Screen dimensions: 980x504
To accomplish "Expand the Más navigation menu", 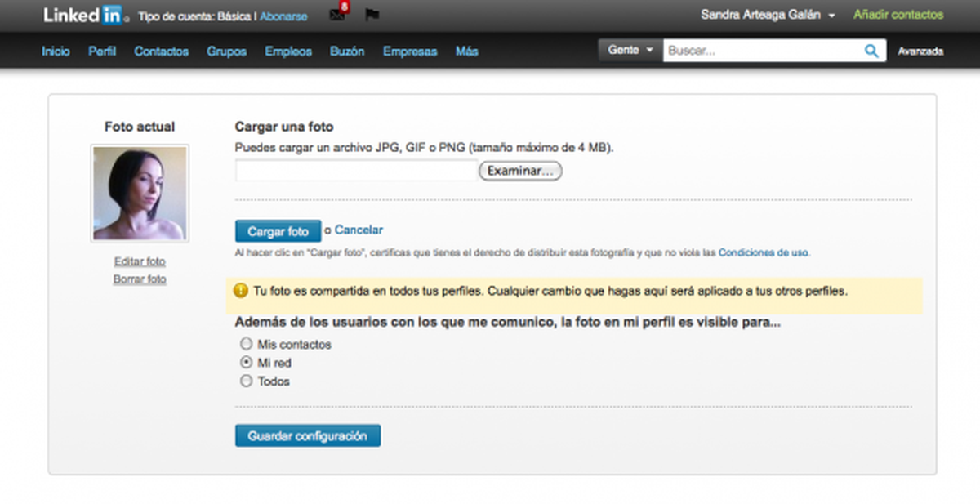I will point(467,51).
